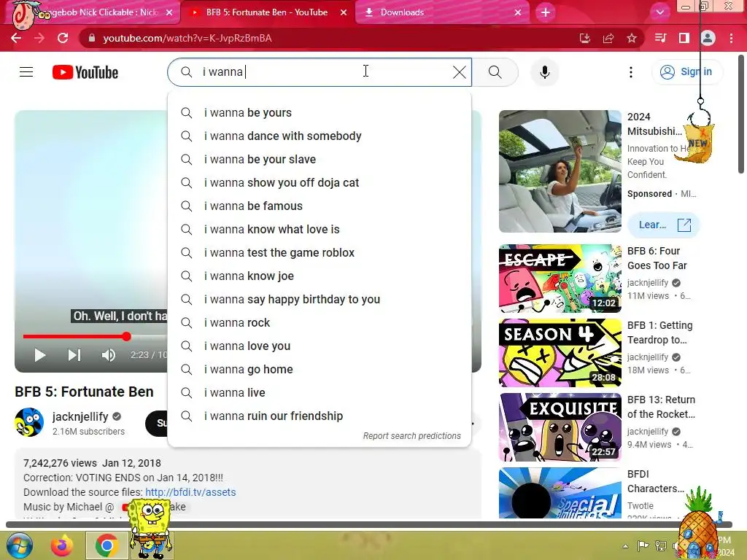Select suggestion 'i wanna love you'
The width and height of the screenshot is (747, 560).
point(320,346)
